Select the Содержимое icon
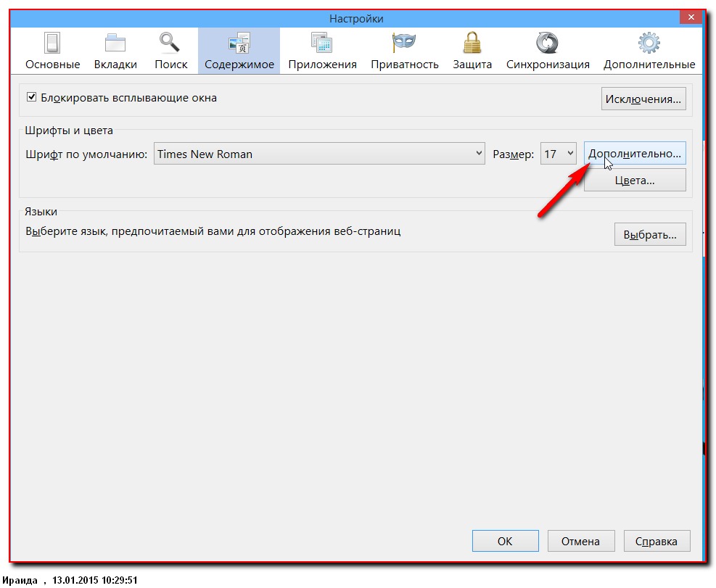Image resolution: width=716 pixels, height=588 pixels. click(239, 43)
